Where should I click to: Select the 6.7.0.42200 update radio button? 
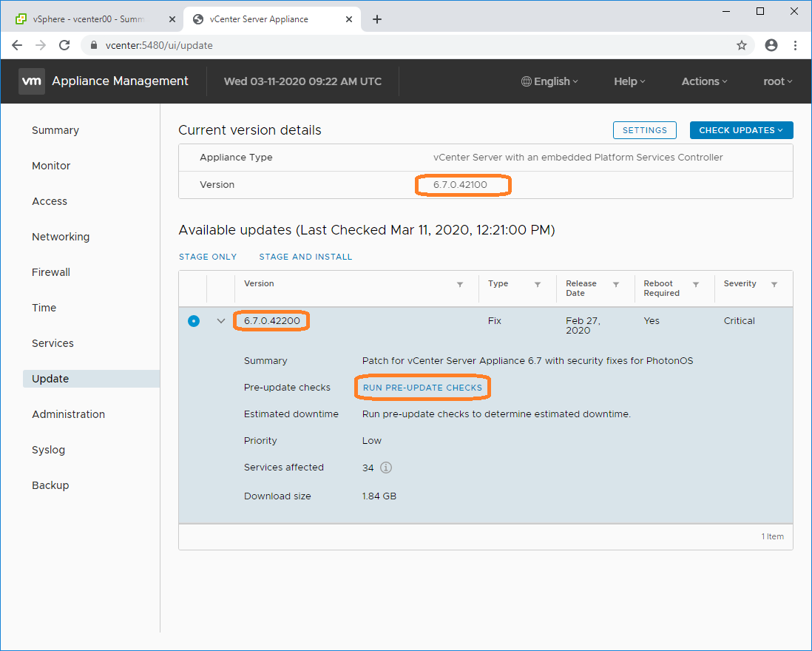coord(194,321)
